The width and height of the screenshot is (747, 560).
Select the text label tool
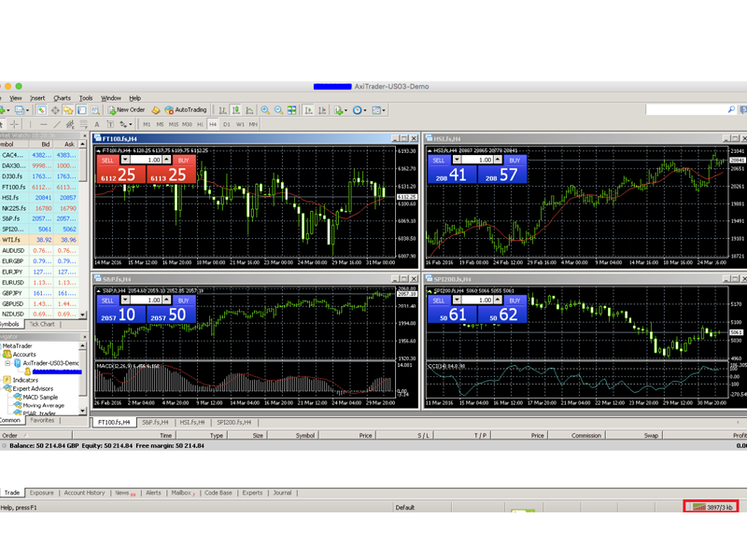coord(110,124)
